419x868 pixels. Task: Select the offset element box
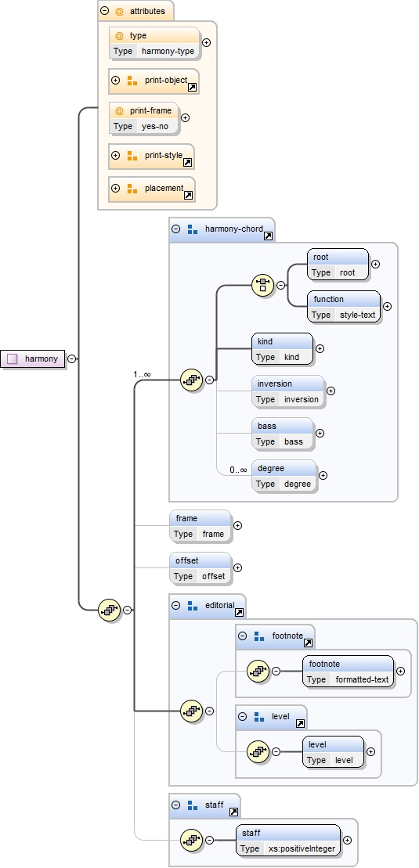pyautogui.click(x=200, y=567)
